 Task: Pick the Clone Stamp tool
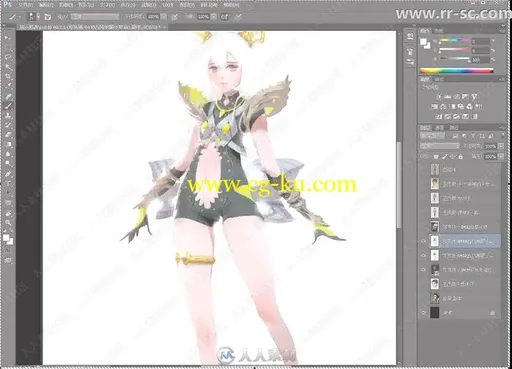coord(8,116)
